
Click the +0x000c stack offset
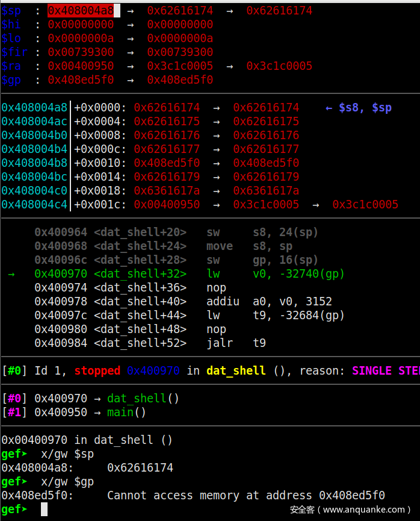pos(100,149)
